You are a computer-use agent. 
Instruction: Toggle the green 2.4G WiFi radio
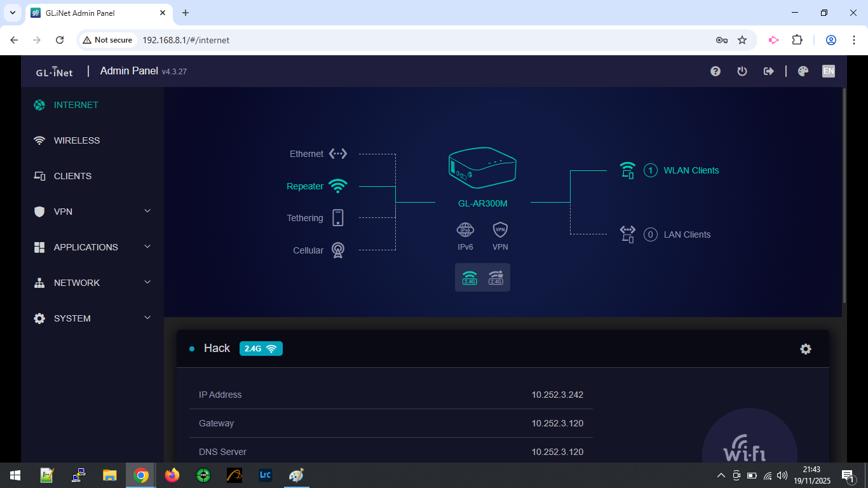(469, 277)
